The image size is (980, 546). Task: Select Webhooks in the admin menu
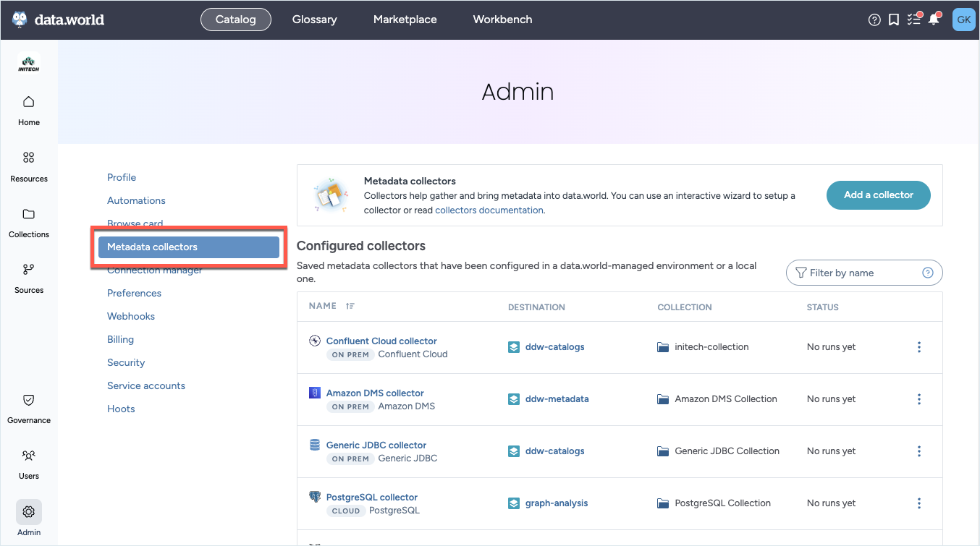131,316
